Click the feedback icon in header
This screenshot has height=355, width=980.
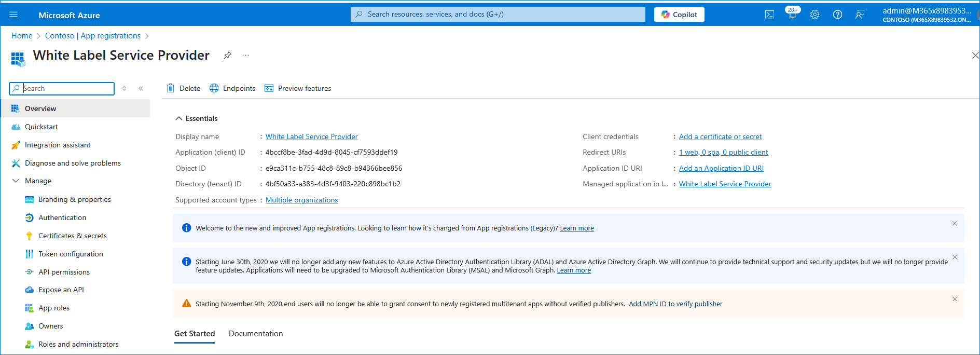860,15
